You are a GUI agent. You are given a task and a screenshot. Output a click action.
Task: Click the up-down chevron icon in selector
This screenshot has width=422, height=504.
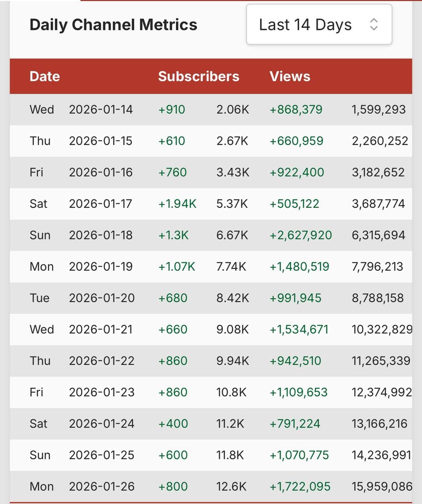(x=374, y=24)
